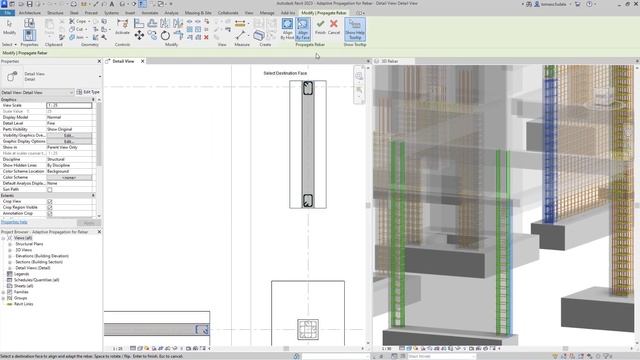Click the Measure dimension icon
Image resolution: width=640 pixels, height=360 pixels.
pyautogui.click(x=240, y=23)
